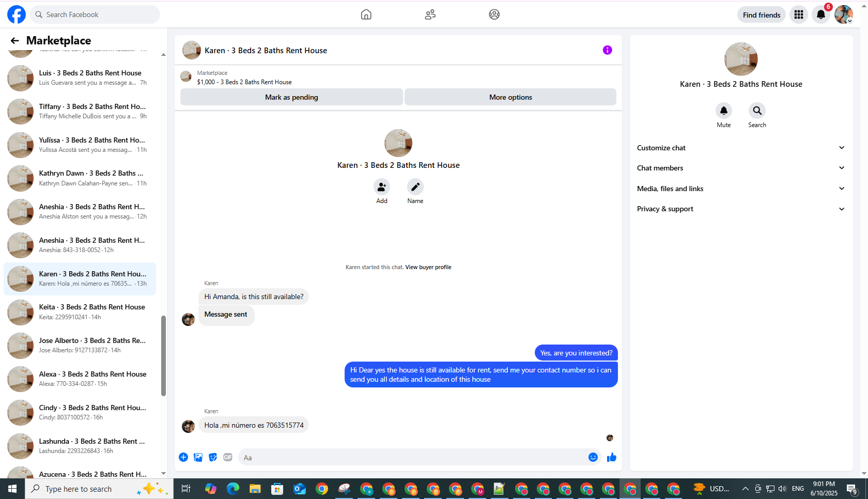The height and width of the screenshot is (499, 868).
Task: Open Kathryn Dawn conversation
Action: click(80, 178)
